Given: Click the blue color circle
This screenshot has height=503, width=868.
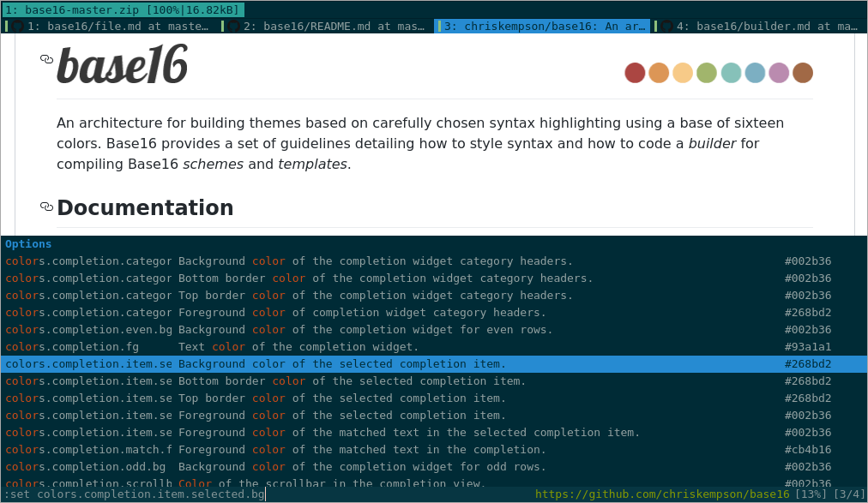Looking at the screenshot, I should pos(755,73).
